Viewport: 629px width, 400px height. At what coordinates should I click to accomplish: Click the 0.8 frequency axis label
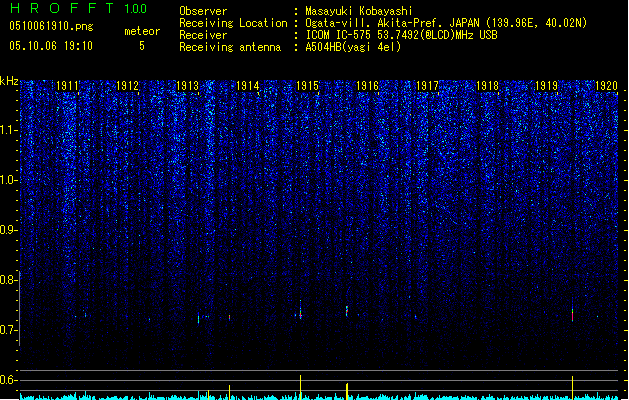[7, 280]
